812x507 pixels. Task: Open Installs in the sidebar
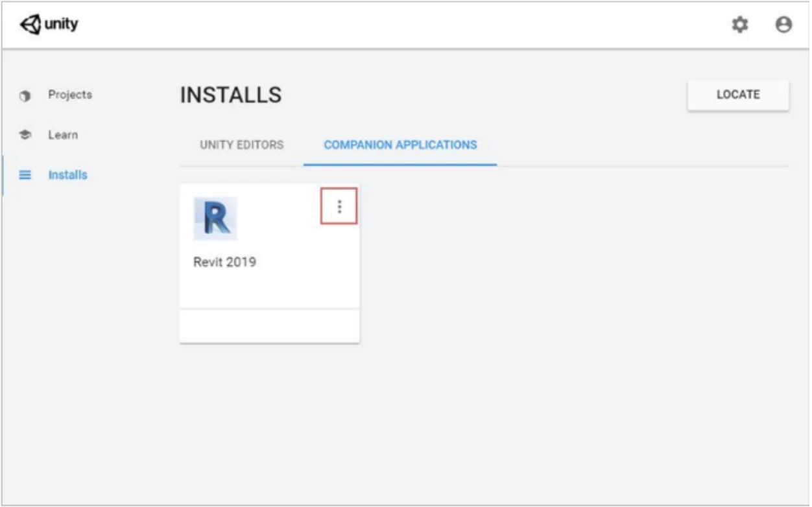click(x=67, y=175)
